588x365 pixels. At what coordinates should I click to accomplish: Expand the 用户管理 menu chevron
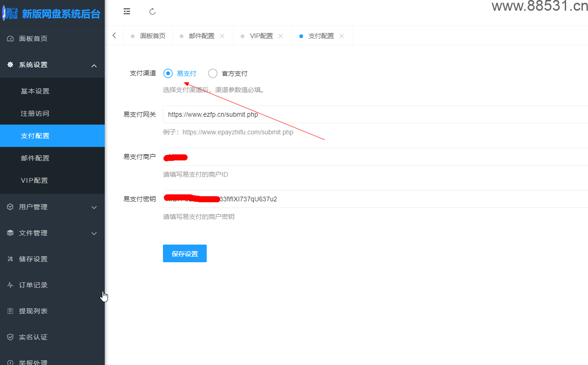point(94,207)
